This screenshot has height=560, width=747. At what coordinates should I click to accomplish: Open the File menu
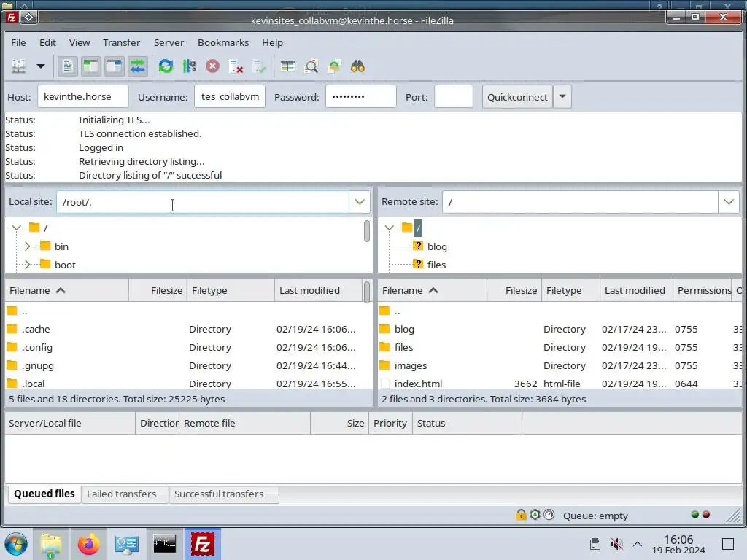coord(18,42)
